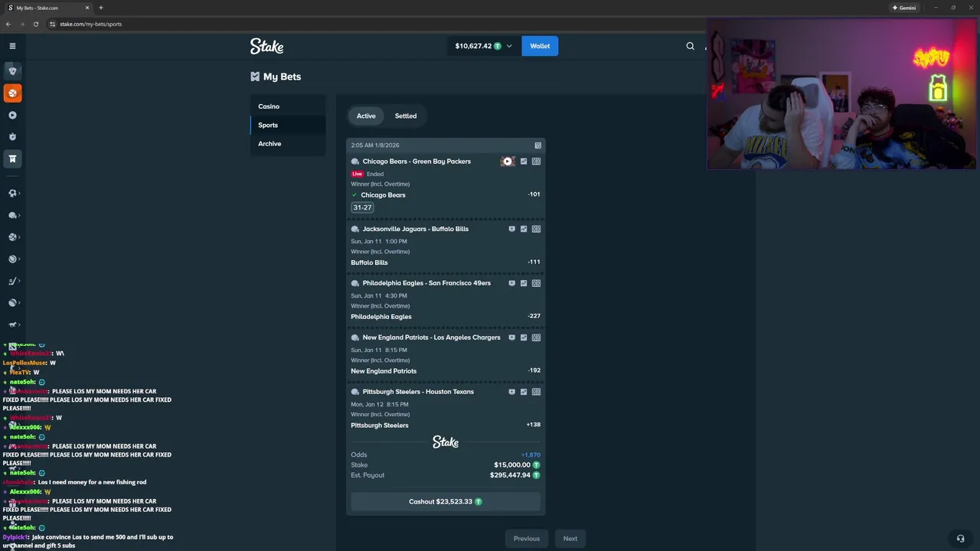The width and height of the screenshot is (980, 551).
Task: Switch to the Settled bets tab
Action: point(405,116)
